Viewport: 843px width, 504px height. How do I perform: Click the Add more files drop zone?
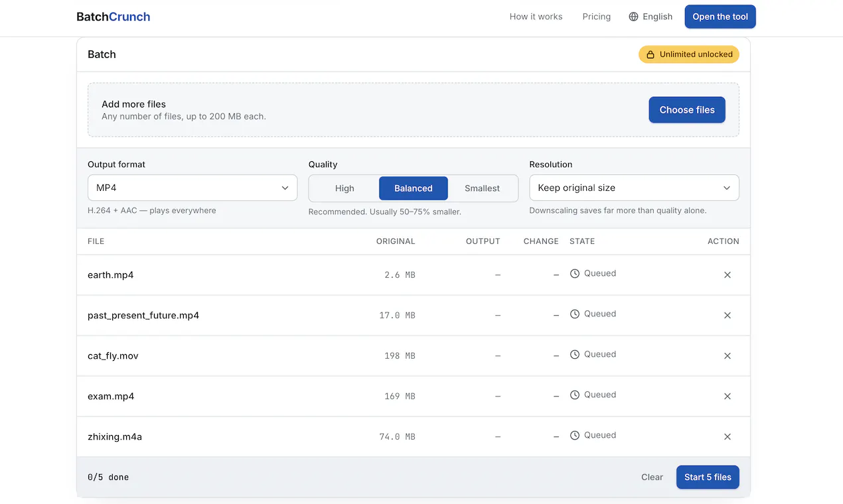[x=414, y=109]
